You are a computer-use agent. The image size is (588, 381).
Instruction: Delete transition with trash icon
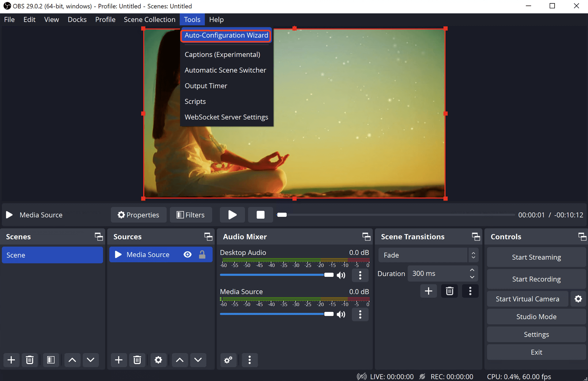tap(449, 291)
